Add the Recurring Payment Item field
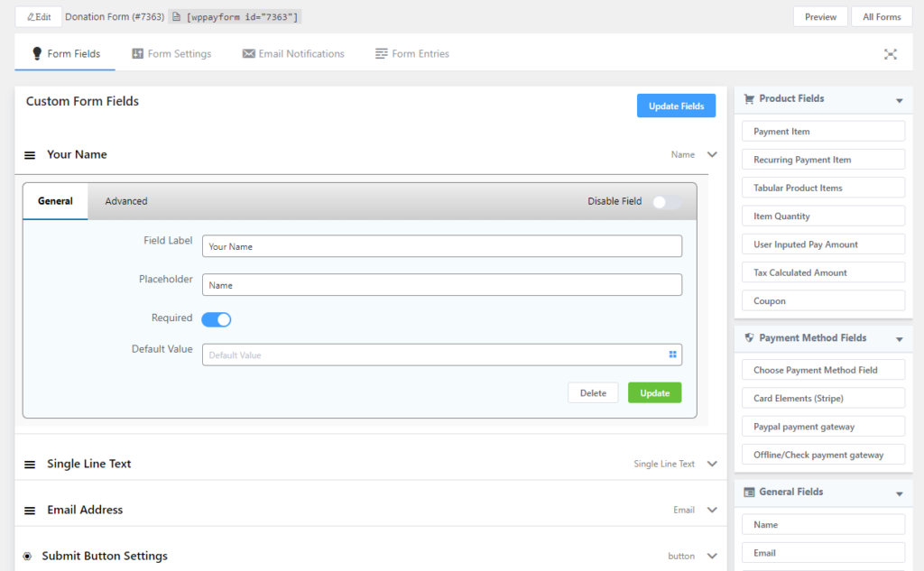 click(823, 160)
